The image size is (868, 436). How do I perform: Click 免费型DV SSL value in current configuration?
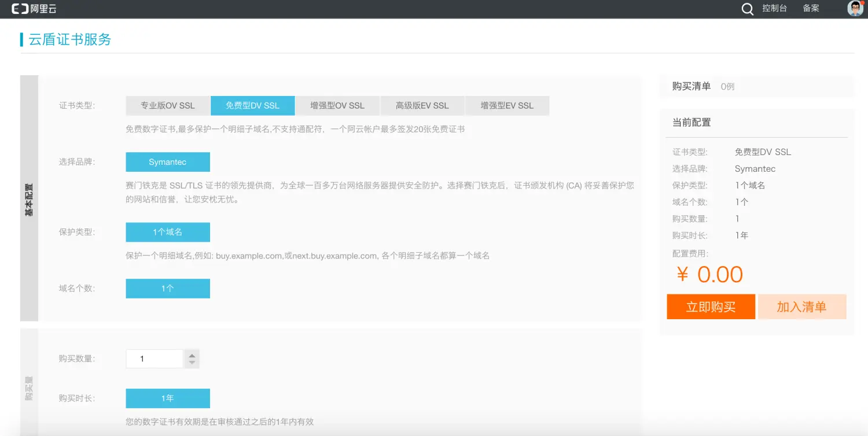(x=763, y=152)
